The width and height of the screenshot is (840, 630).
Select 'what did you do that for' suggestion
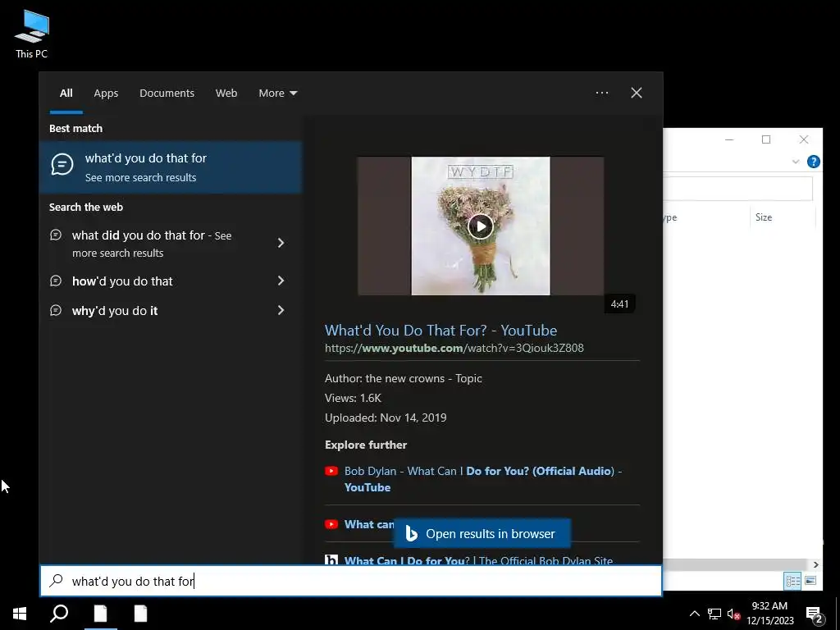pyautogui.click(x=152, y=244)
